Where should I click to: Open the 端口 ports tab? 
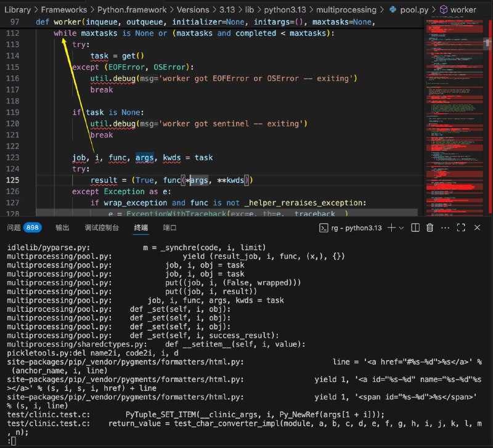169,227
